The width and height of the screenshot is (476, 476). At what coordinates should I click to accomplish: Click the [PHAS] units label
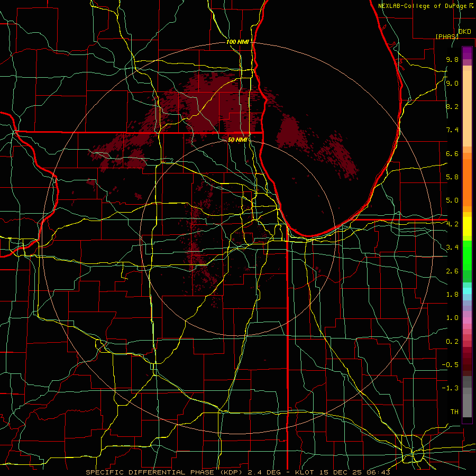(447, 36)
